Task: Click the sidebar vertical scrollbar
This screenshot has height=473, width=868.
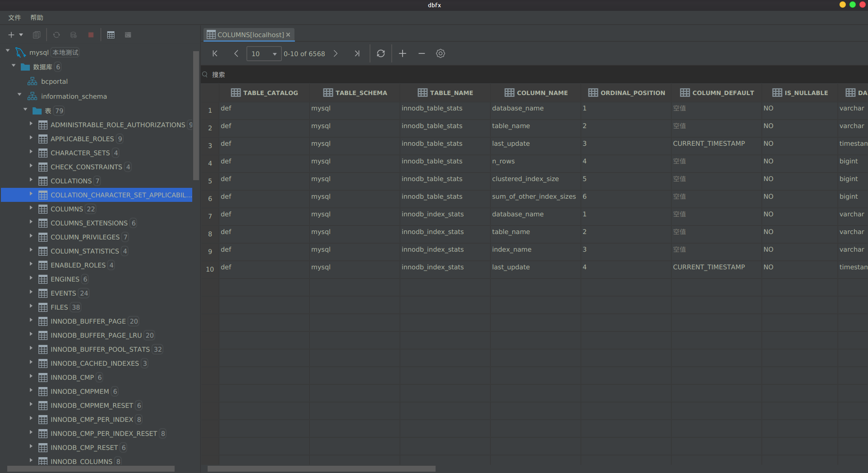Action: [x=196, y=115]
